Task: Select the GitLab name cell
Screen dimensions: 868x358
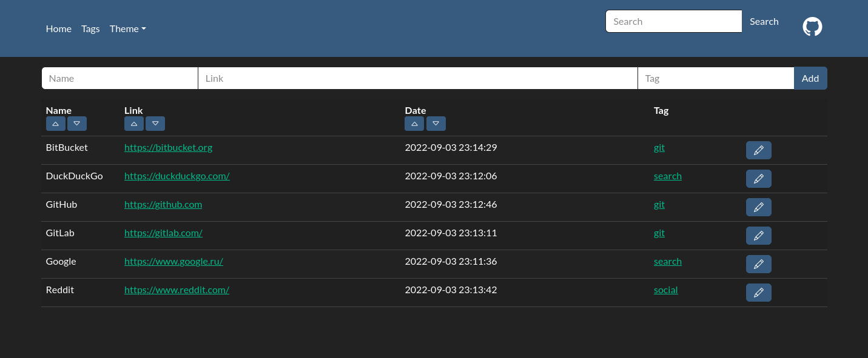Action: point(60,233)
